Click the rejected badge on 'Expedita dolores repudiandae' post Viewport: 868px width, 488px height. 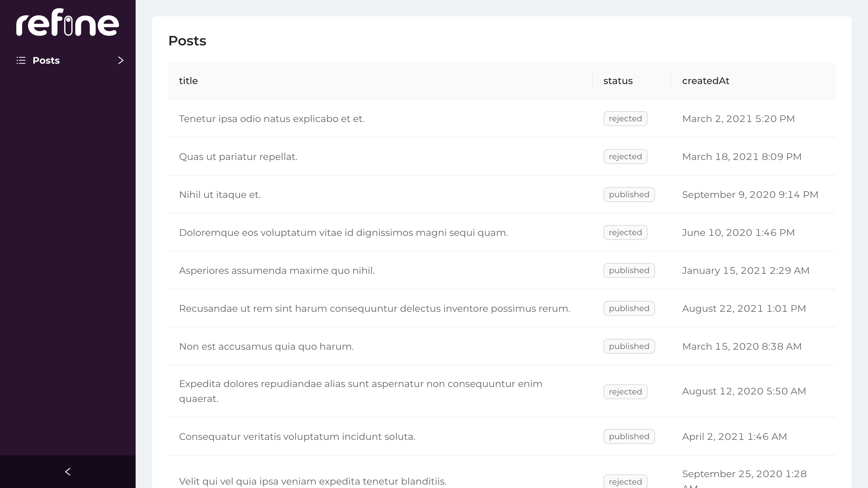pyautogui.click(x=625, y=391)
